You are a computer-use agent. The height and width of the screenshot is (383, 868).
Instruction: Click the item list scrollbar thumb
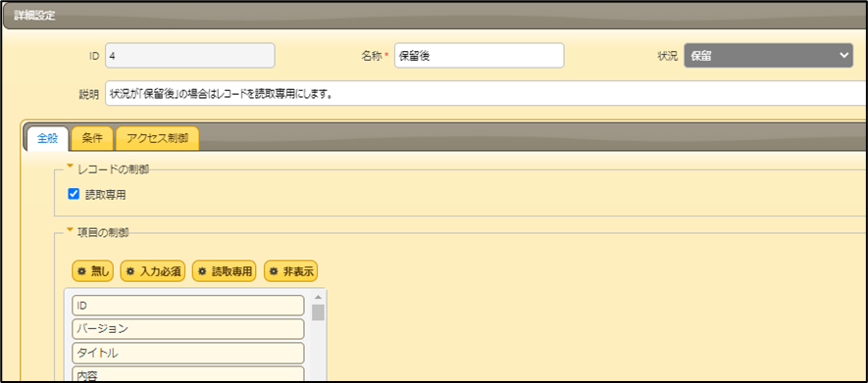318,312
